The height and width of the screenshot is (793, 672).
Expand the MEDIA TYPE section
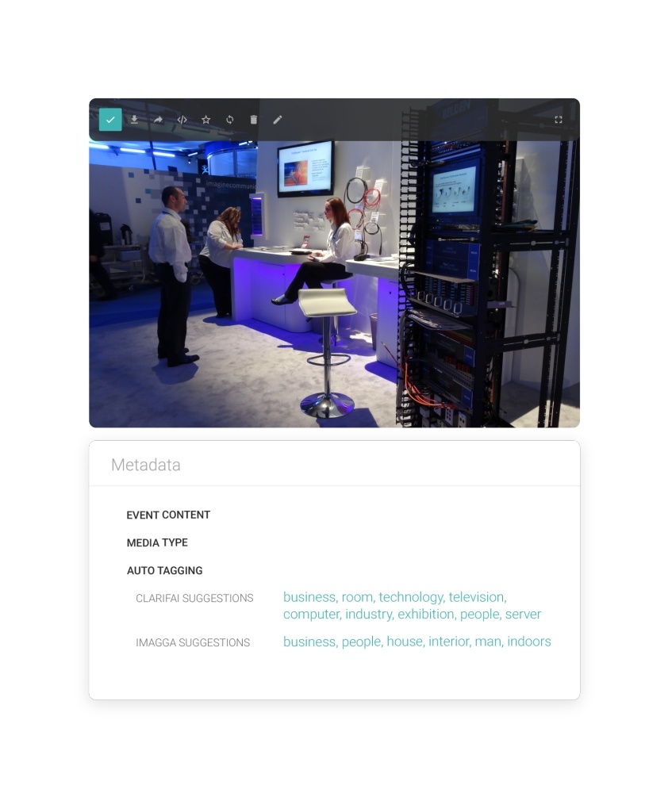157,542
